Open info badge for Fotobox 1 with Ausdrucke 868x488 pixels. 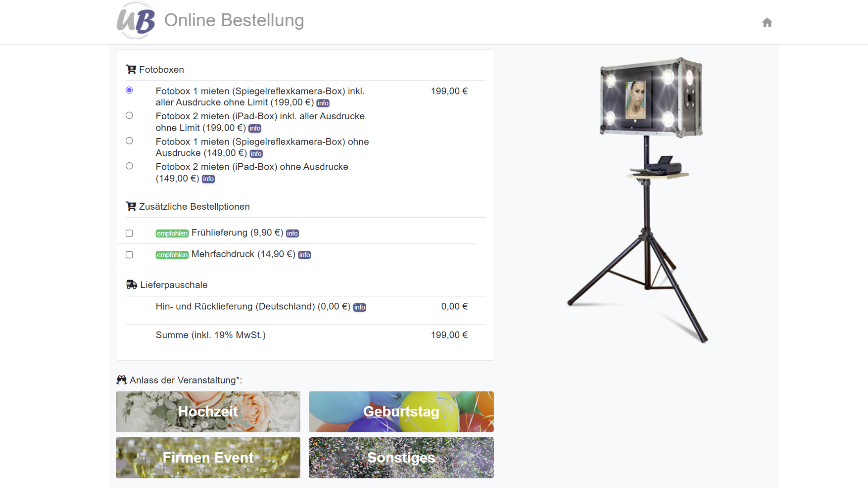[x=323, y=103]
